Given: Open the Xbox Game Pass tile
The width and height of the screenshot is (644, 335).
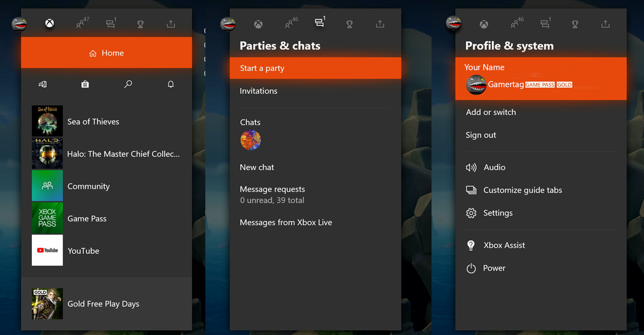Looking at the screenshot, I should (107, 218).
